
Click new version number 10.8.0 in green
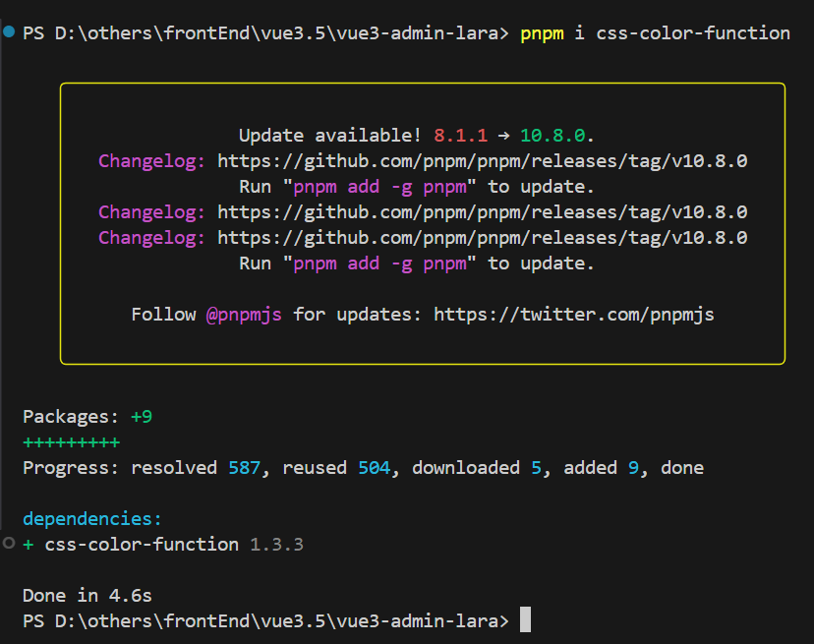(552, 136)
